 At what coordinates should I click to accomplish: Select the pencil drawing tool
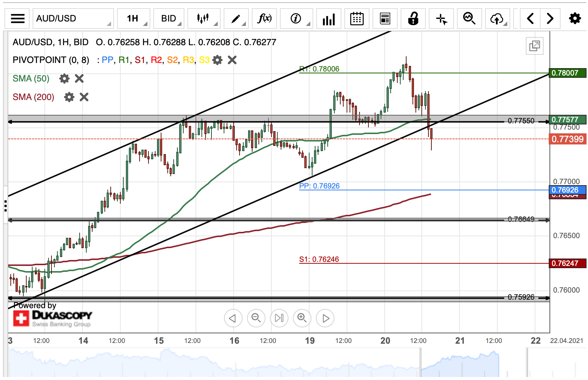click(x=235, y=18)
